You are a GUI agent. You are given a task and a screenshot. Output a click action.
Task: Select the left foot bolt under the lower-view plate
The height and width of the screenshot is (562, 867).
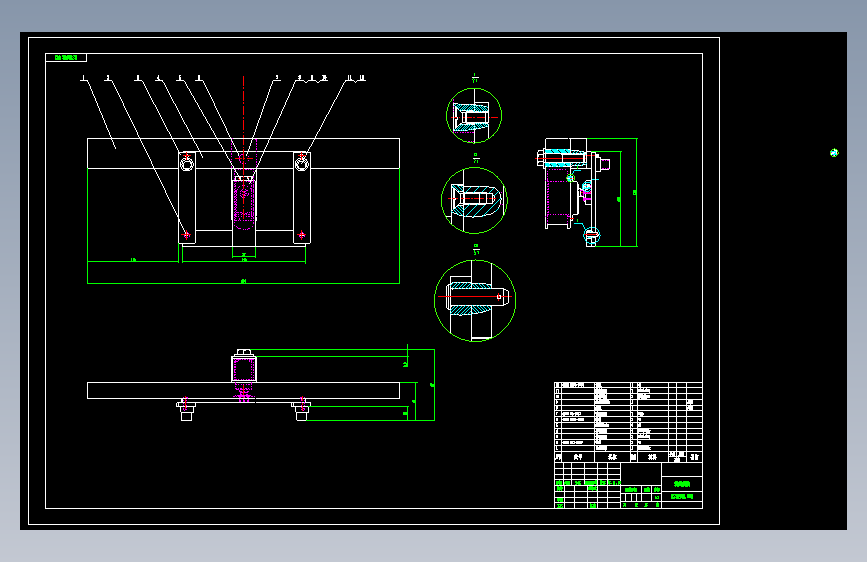point(186,410)
